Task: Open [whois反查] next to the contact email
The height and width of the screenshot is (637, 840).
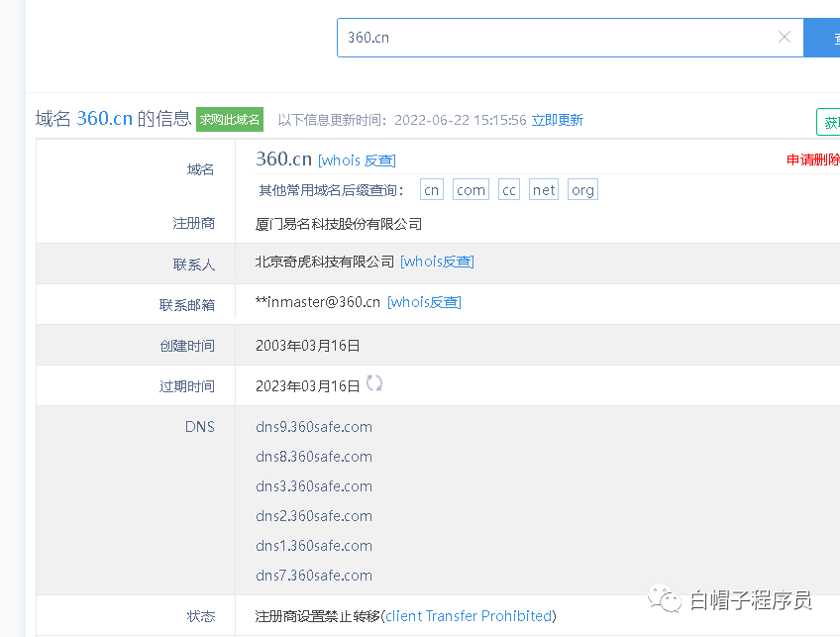Action: click(x=424, y=302)
